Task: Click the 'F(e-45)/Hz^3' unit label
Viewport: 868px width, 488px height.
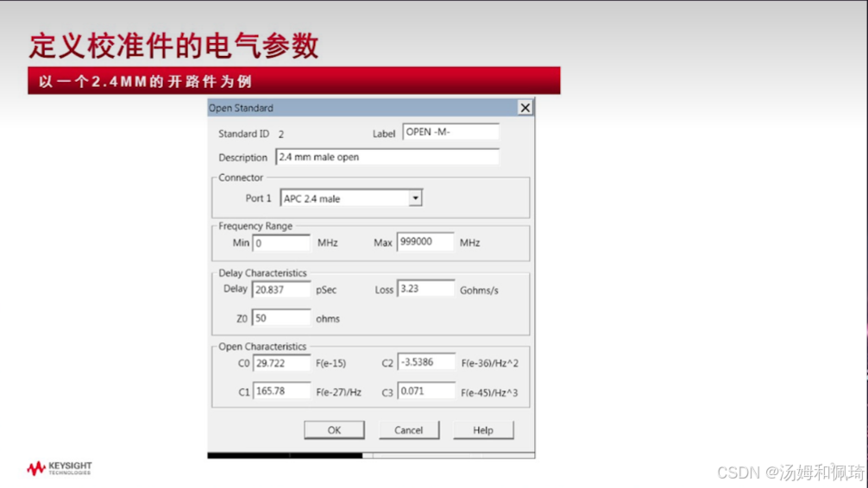Action: point(489,393)
